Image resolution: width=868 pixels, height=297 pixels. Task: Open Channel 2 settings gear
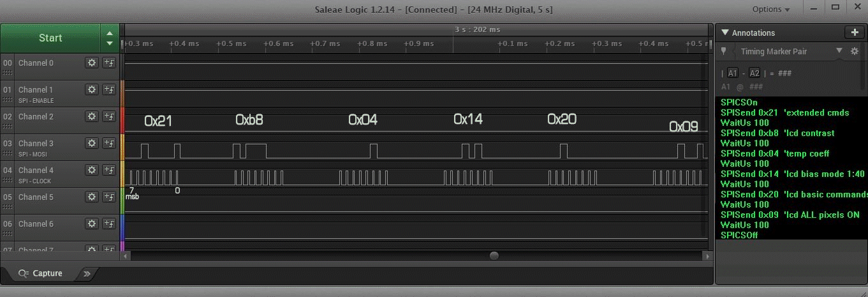coord(92,116)
